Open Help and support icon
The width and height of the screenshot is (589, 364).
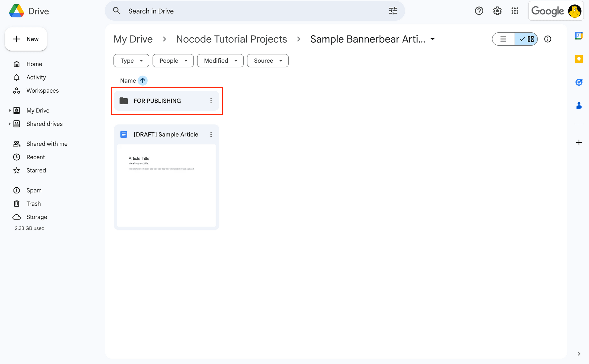(479, 11)
